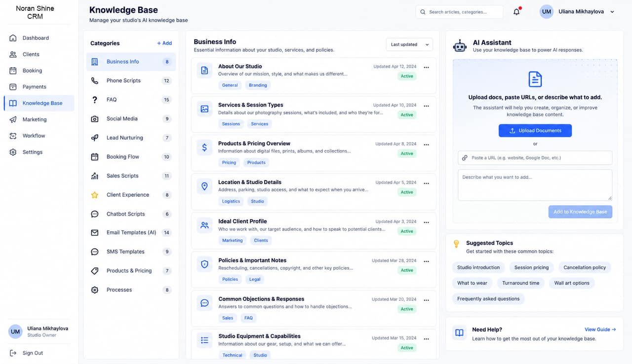Click the Logistics tag on Location & Studio Details
Viewport: 632px width, 364px height.
point(231,201)
